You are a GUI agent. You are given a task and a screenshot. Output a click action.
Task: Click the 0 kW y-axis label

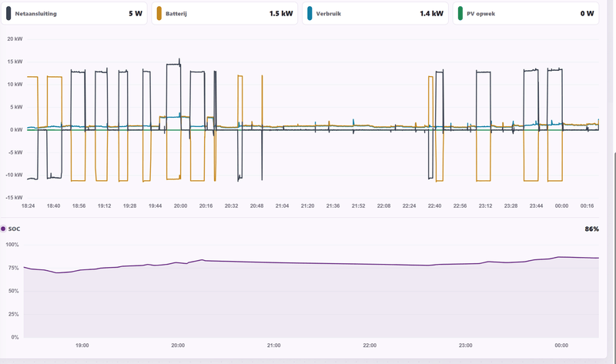tap(16, 129)
